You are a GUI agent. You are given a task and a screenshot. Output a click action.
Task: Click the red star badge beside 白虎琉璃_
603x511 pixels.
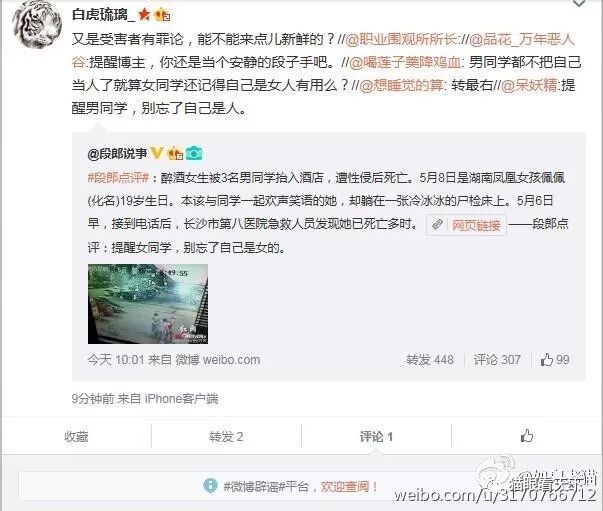145,15
